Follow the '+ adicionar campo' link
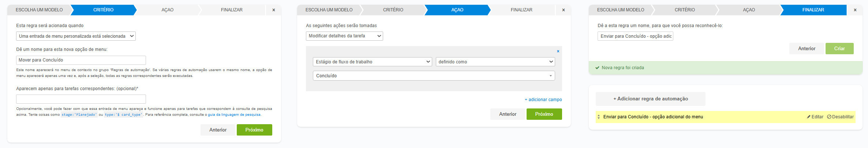Screen dimensions: 868x148 [x=543, y=100]
